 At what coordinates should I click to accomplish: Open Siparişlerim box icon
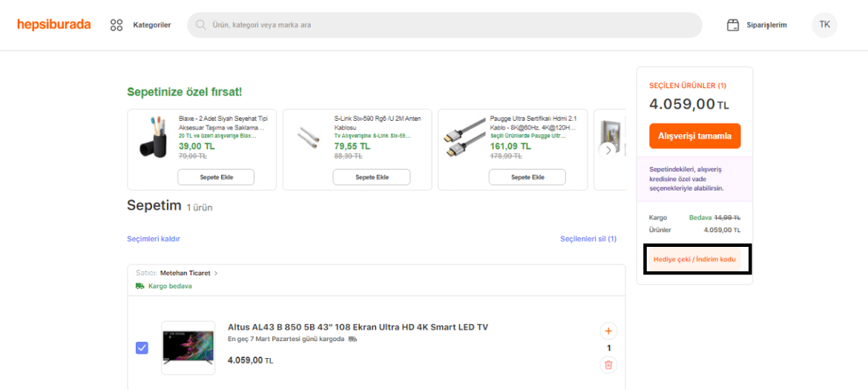(733, 25)
